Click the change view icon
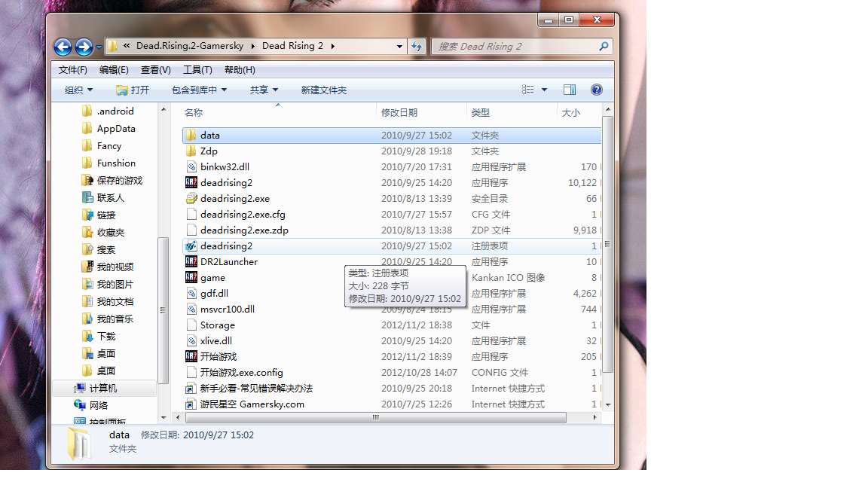 [528, 90]
